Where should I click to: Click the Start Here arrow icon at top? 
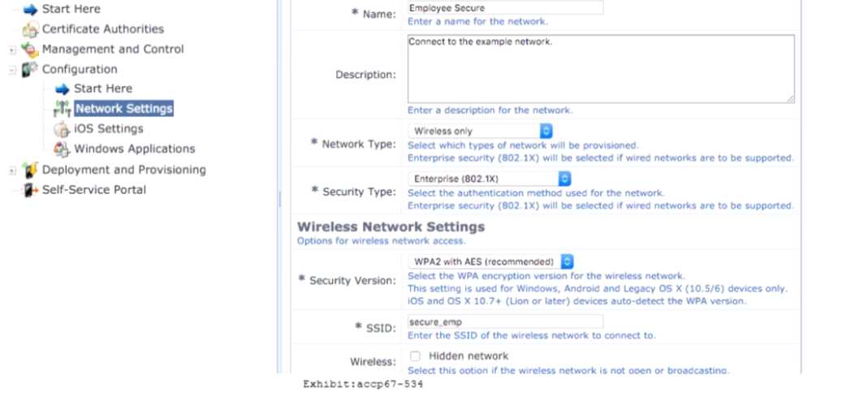pos(30,9)
